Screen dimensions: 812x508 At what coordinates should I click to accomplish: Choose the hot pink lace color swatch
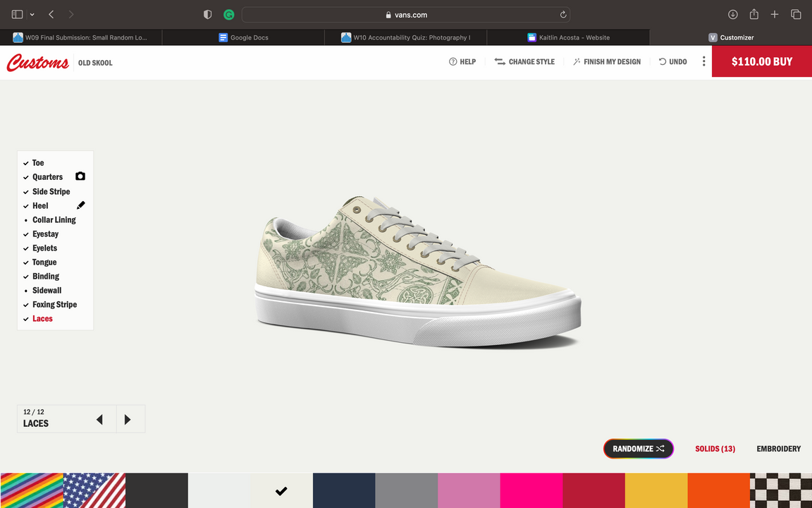pyautogui.click(x=531, y=490)
